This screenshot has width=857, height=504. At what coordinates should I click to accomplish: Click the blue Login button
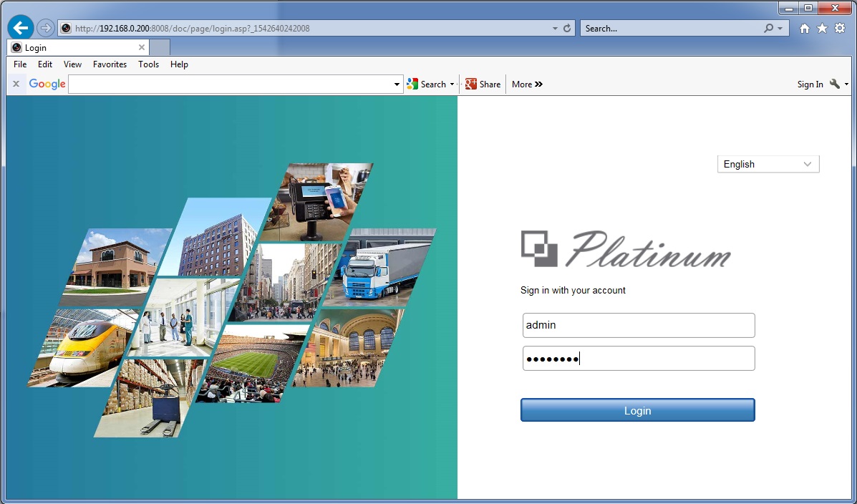tap(638, 410)
